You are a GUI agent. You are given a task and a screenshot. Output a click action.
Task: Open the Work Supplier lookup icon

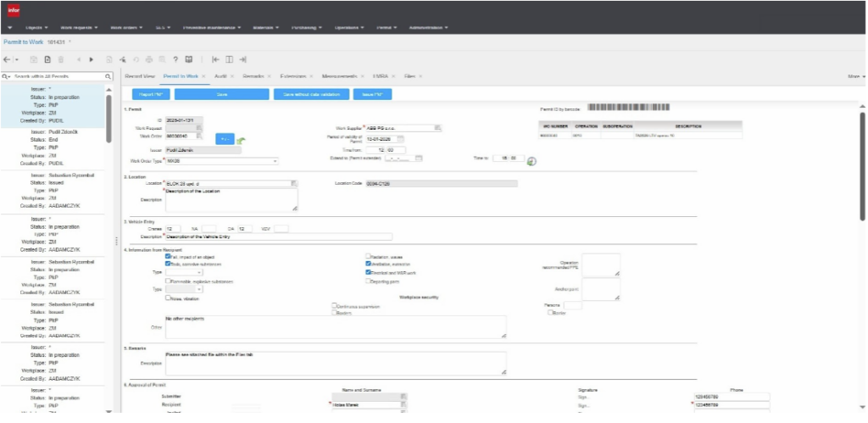pyautogui.click(x=438, y=128)
